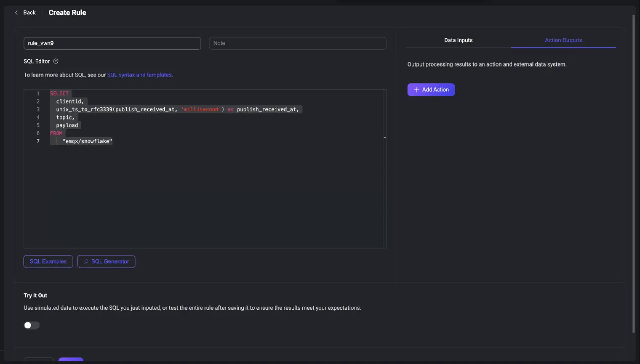This screenshot has height=364, width=640.
Task: Click the 'millisecond' string in SQL editor
Action: (200, 109)
